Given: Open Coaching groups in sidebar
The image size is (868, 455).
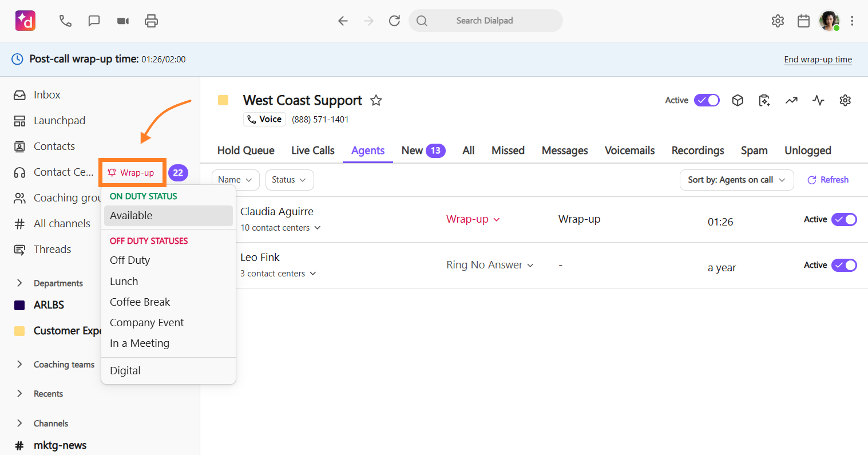Looking at the screenshot, I should (57, 198).
